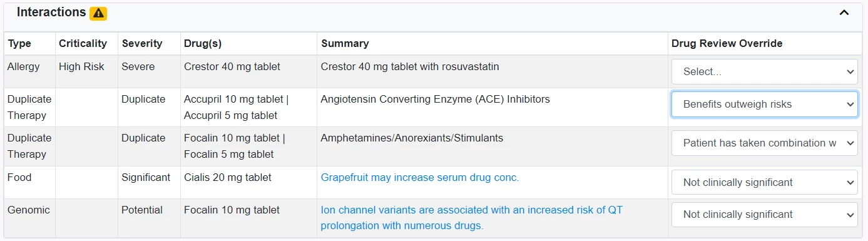Collapse the Interactions panel with the chevron

844,13
